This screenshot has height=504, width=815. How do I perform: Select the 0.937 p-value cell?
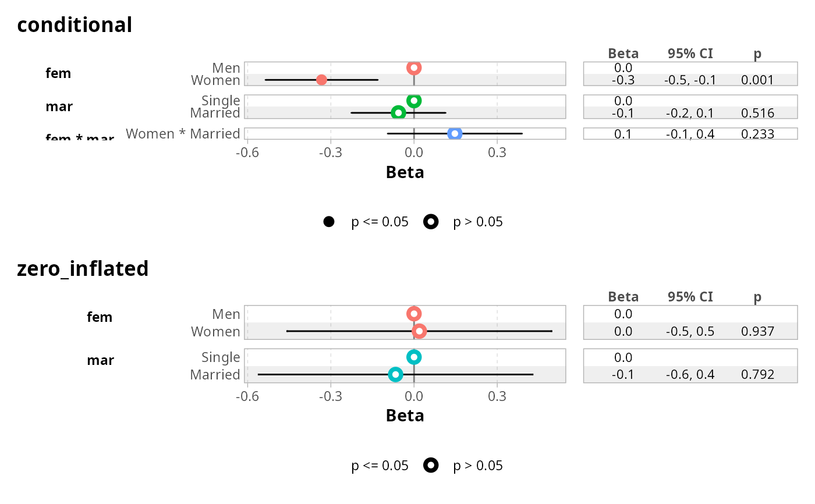(x=757, y=331)
